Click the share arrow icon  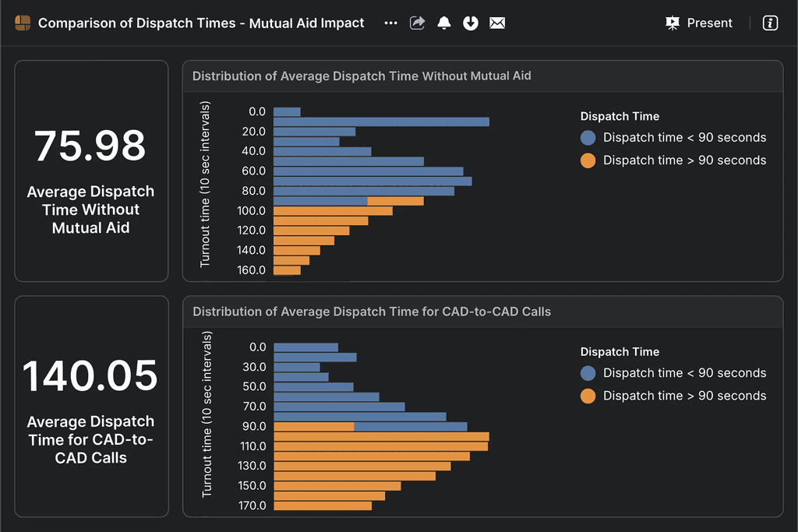click(x=418, y=23)
